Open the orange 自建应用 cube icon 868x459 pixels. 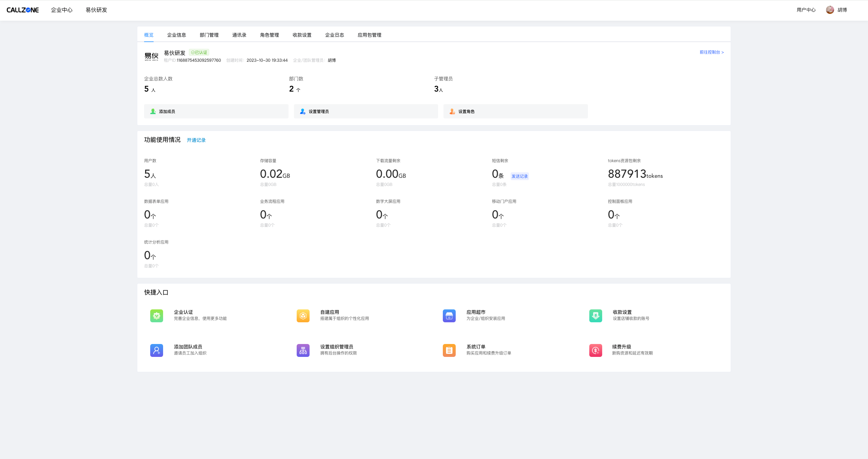(x=303, y=315)
